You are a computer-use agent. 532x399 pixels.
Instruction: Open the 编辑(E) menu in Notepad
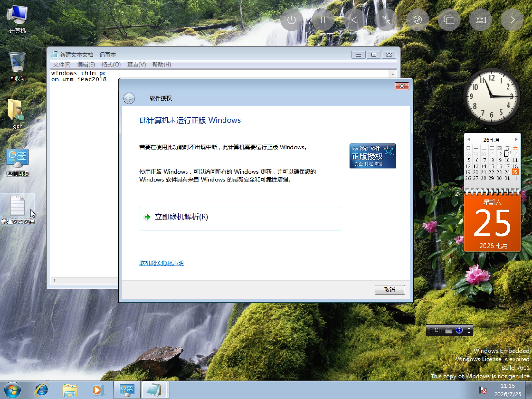[86, 65]
